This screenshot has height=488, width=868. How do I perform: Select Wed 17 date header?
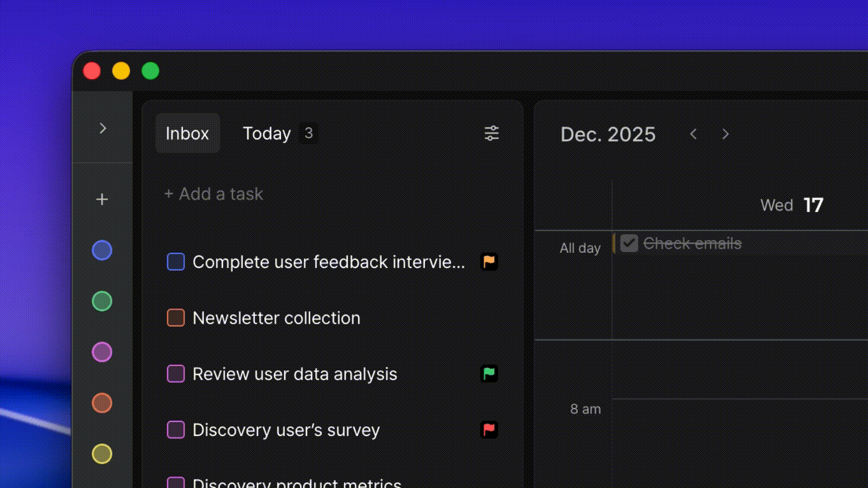pos(792,205)
